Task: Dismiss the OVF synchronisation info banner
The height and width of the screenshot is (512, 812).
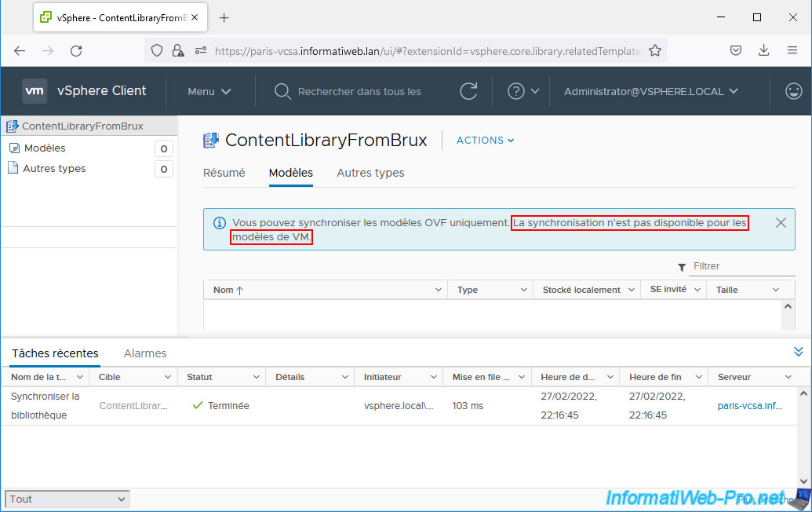Action: (780, 222)
